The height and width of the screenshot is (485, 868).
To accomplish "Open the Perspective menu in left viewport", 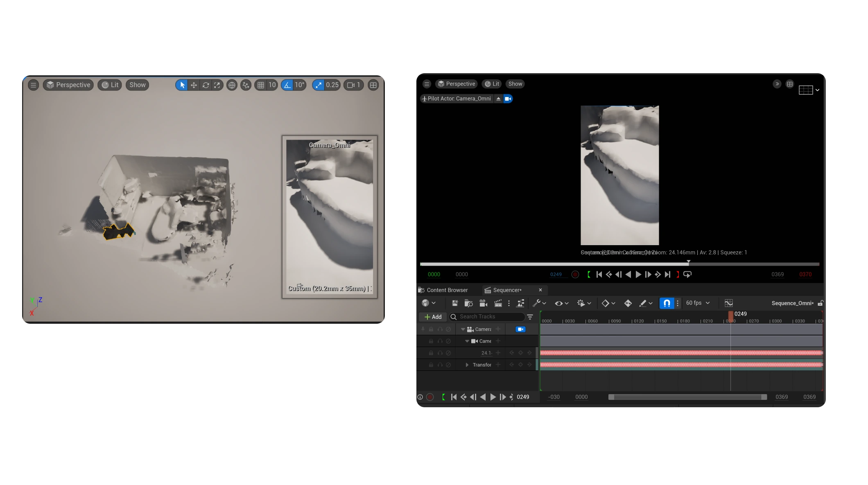I will pyautogui.click(x=68, y=85).
